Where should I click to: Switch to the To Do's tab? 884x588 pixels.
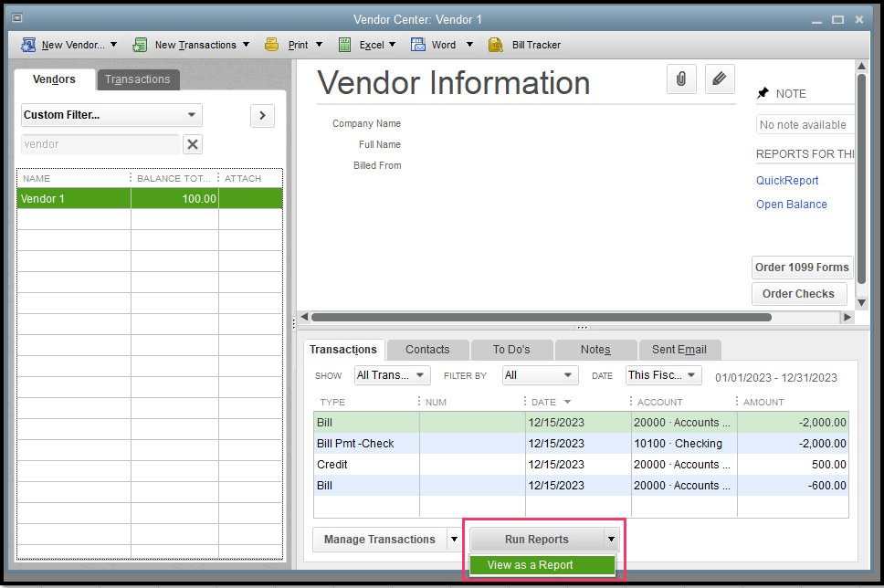click(511, 350)
